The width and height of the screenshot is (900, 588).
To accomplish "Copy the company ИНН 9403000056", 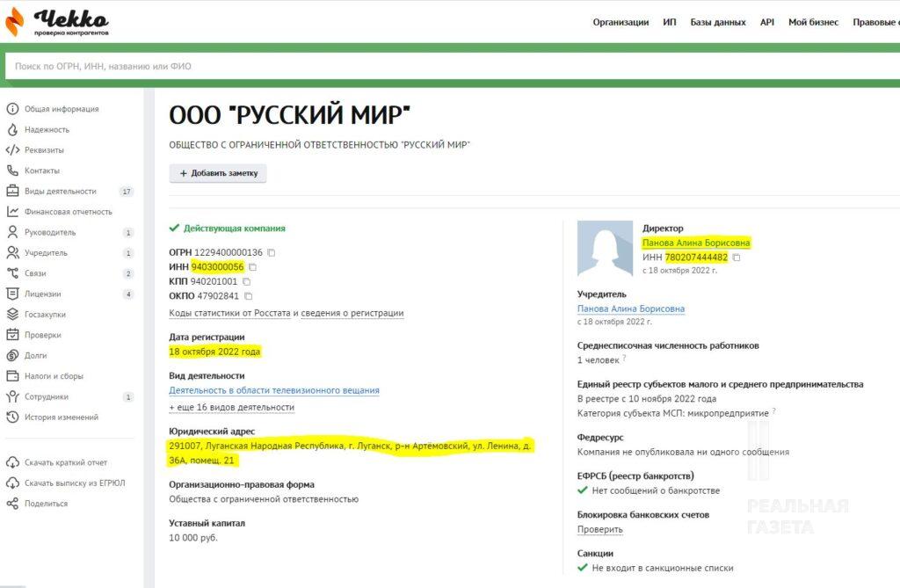I will 252,267.
